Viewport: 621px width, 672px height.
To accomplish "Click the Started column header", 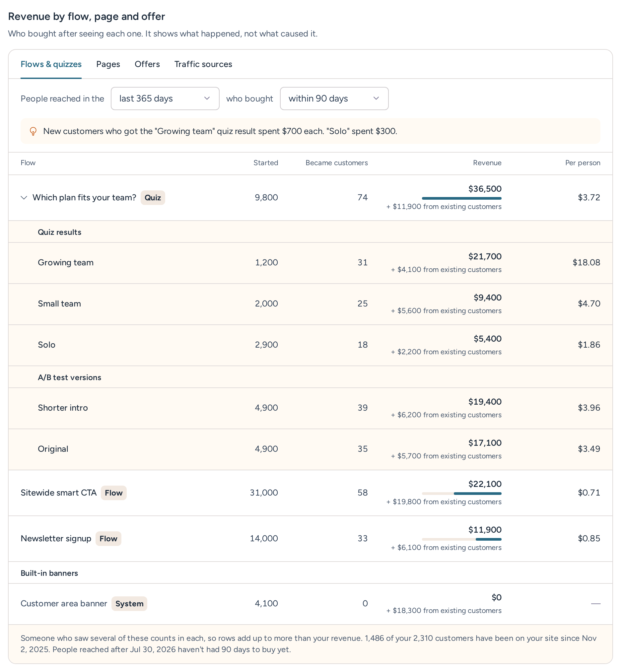I will (265, 163).
